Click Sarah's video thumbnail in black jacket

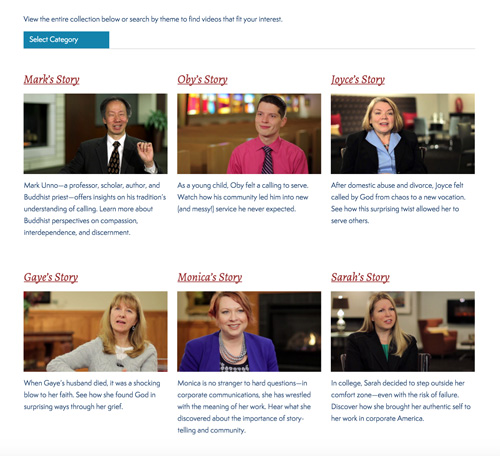pyautogui.click(x=403, y=331)
